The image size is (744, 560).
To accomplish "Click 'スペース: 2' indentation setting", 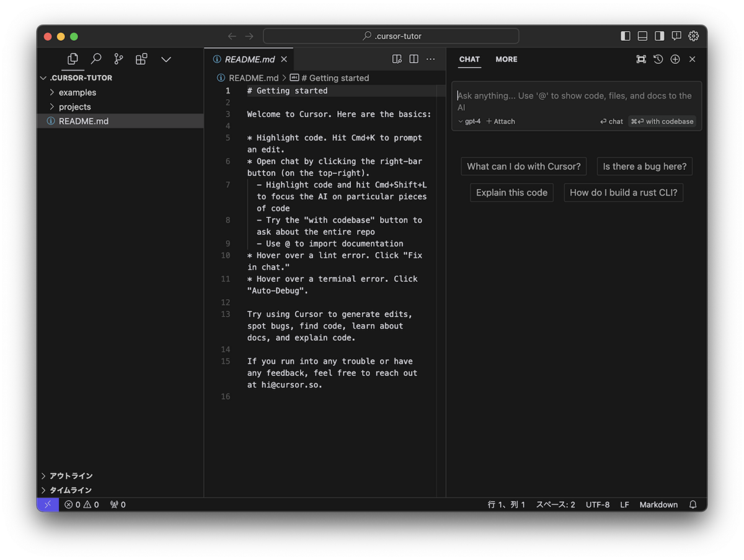I will (556, 504).
